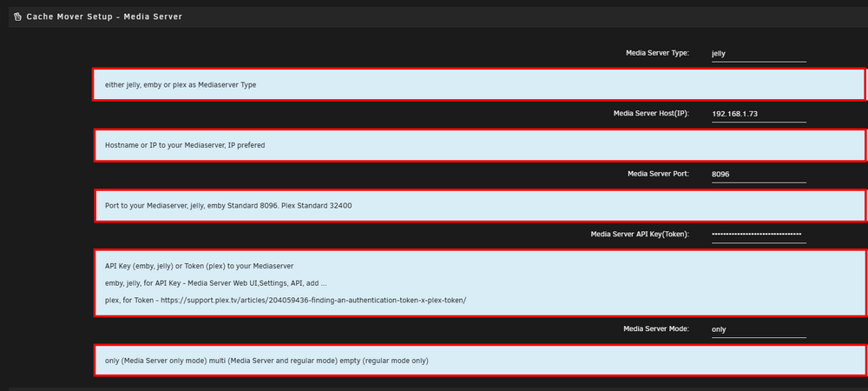Screen dimensions: 868x391
Task: Open the support.plex.tv token article URL
Action: pyautogui.click(x=313, y=301)
